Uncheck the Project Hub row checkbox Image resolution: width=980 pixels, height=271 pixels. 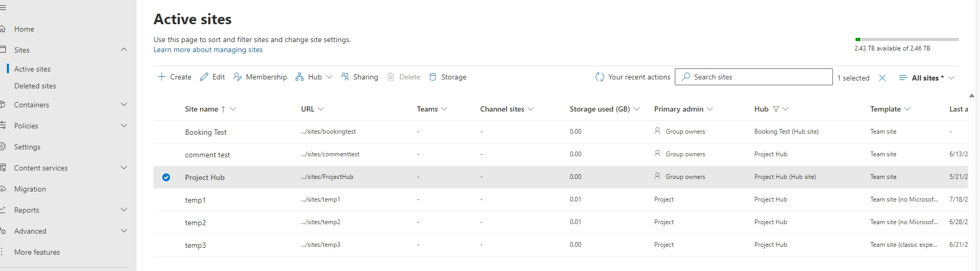(166, 177)
